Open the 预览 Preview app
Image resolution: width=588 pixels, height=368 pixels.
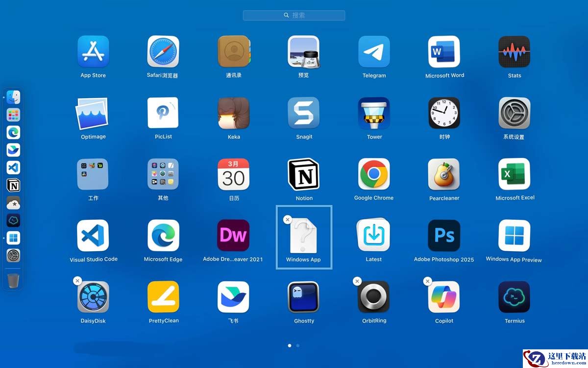(304, 52)
